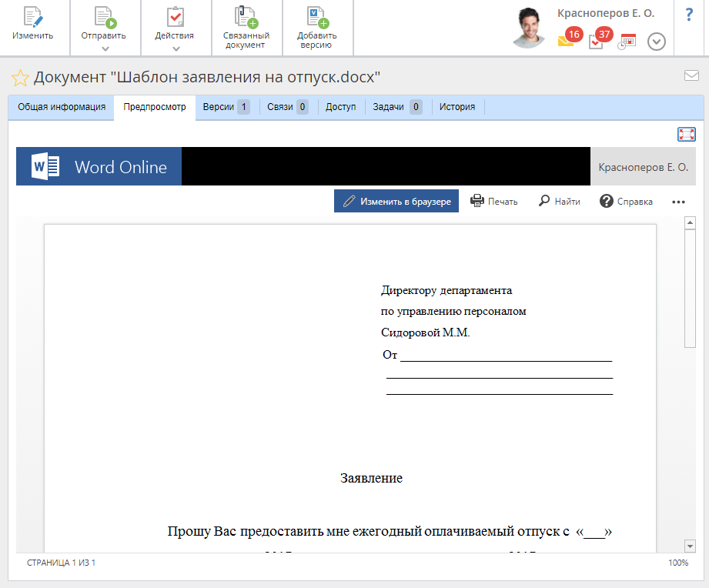
Task: Click the Изменить в браузере button
Action: pyautogui.click(x=396, y=201)
